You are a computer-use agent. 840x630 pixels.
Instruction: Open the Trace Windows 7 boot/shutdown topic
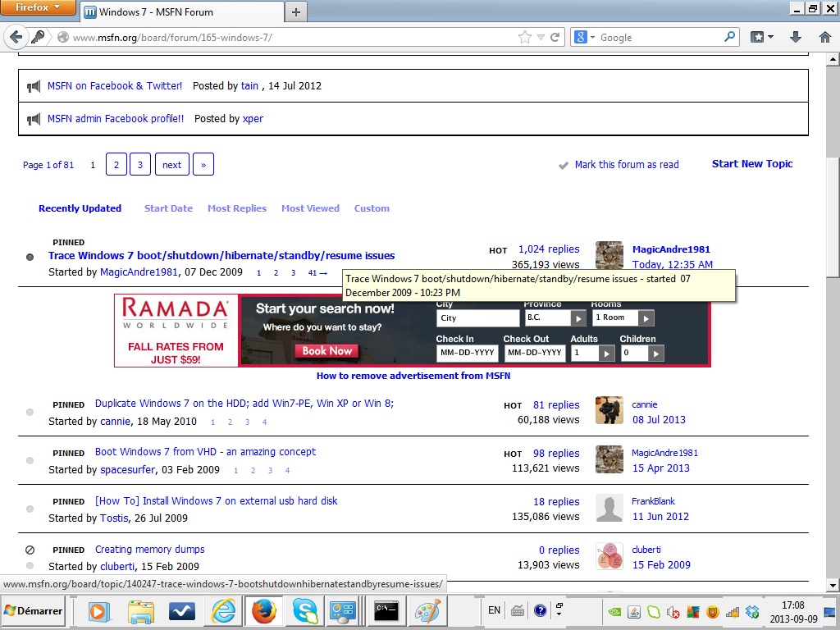point(221,256)
